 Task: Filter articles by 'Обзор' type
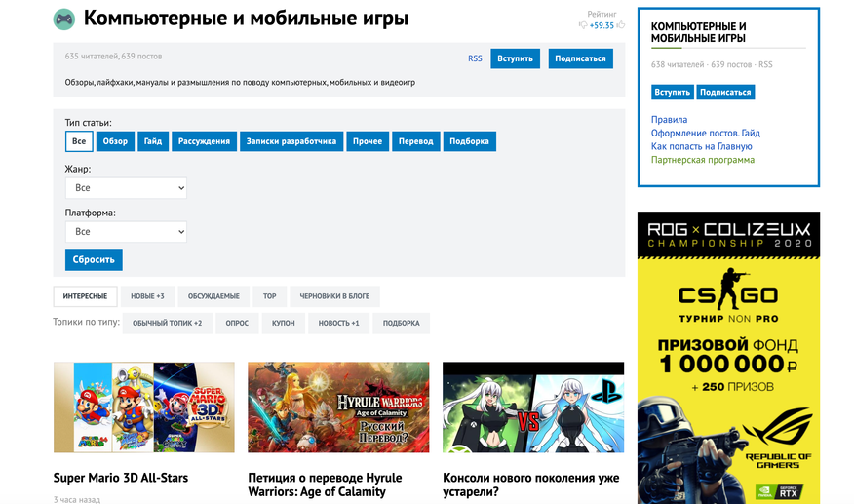pyautogui.click(x=115, y=141)
